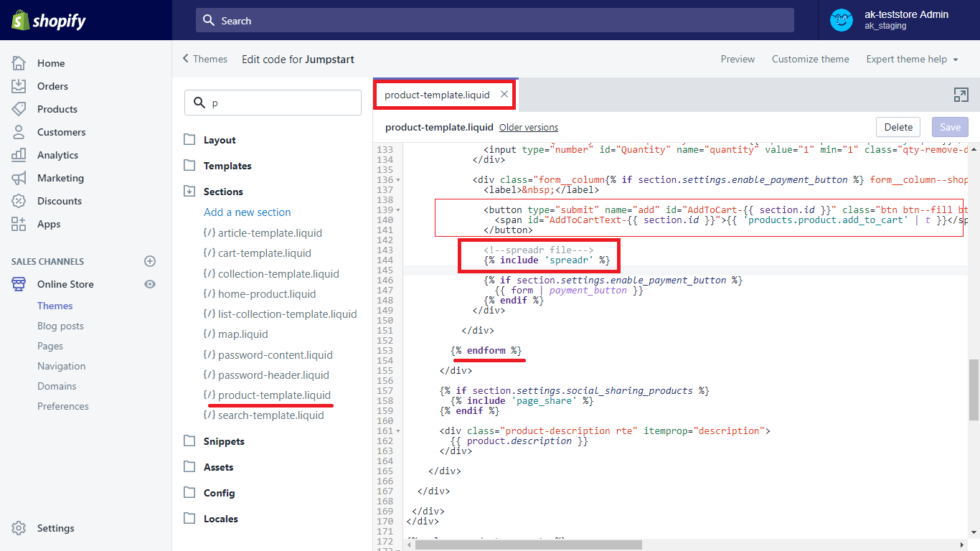Open Pages in sidebar

point(50,346)
